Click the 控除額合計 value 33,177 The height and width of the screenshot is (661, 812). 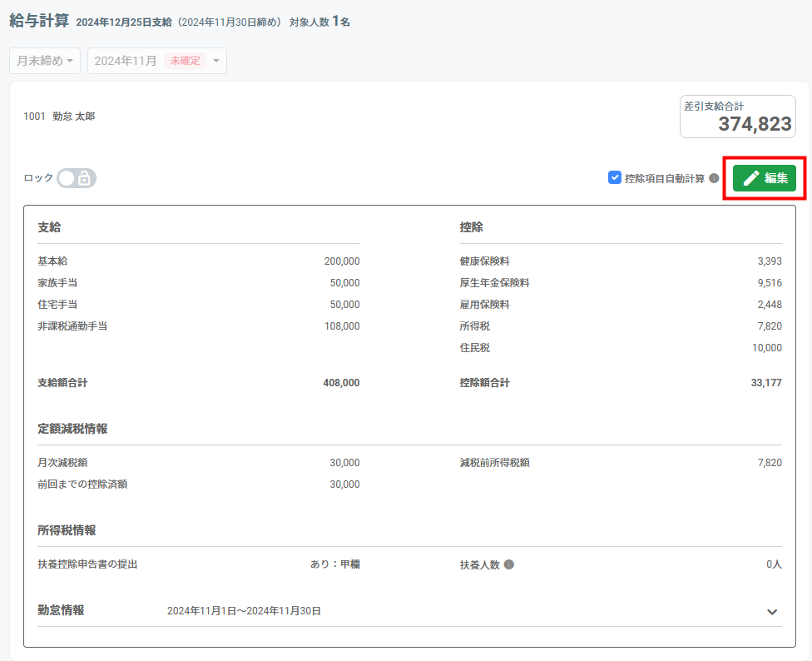[766, 383]
